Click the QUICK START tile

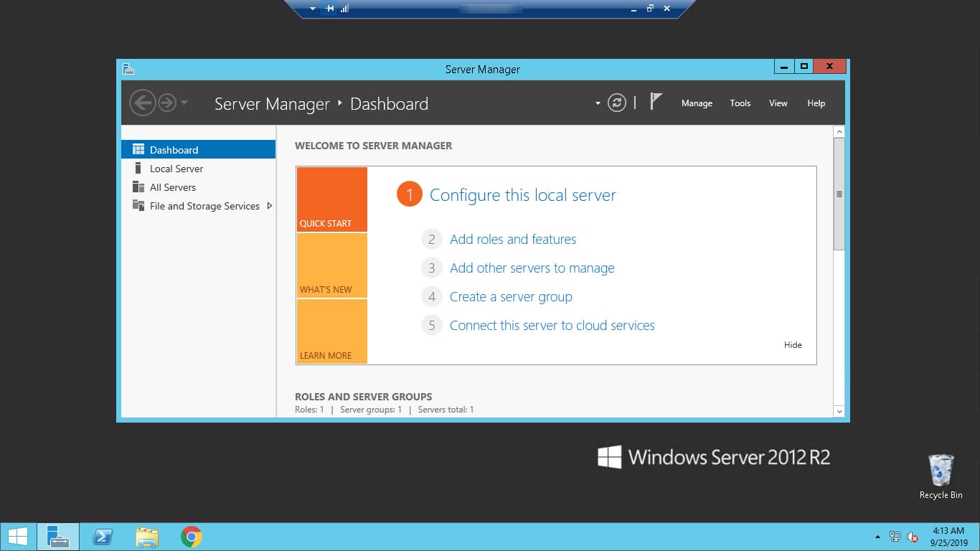(331, 199)
